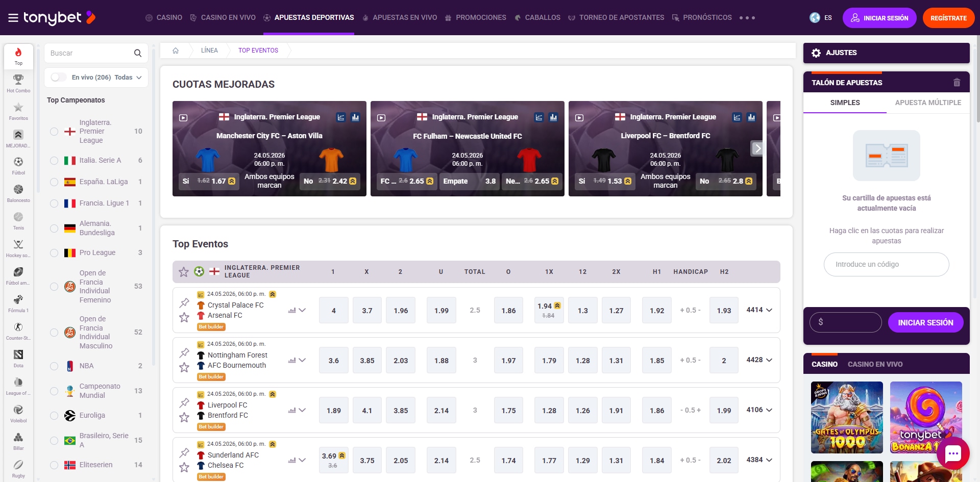Open Bet builder for Crystal Palace match

211,327
